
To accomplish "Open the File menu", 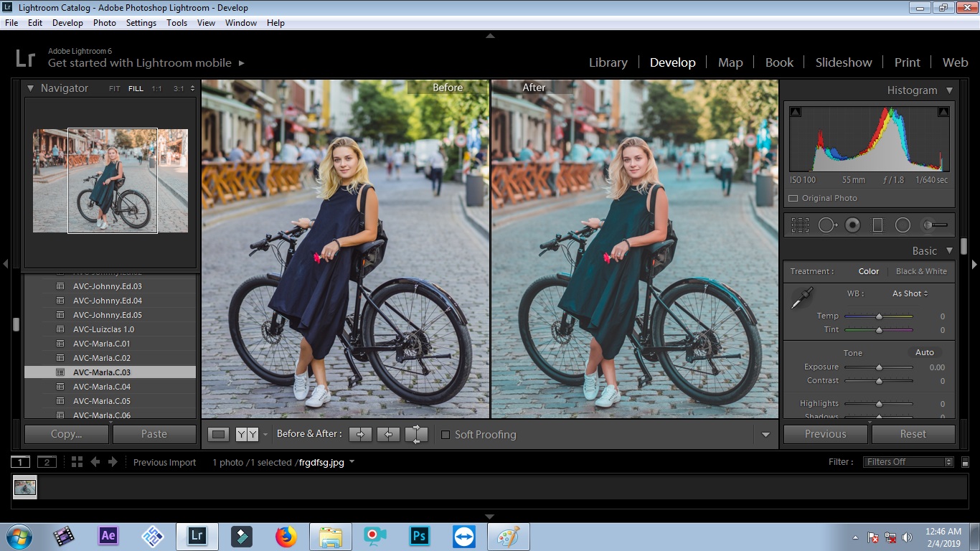I will click(x=11, y=23).
